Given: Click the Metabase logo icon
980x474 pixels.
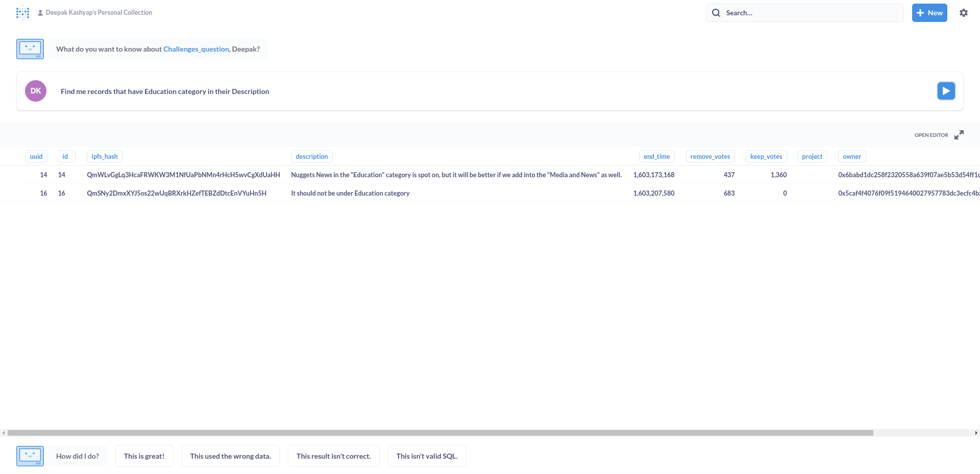Looking at the screenshot, I should [x=22, y=13].
